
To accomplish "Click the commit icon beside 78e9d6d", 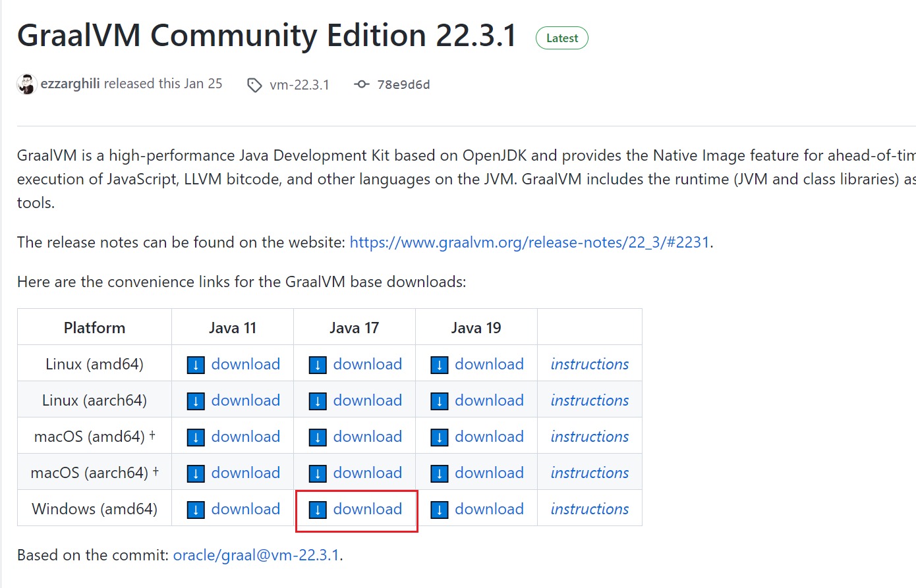I will (x=361, y=84).
